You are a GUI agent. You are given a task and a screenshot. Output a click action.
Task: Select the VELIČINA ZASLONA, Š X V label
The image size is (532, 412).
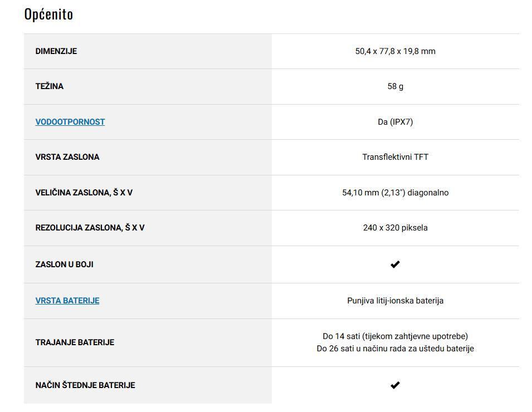(84, 193)
